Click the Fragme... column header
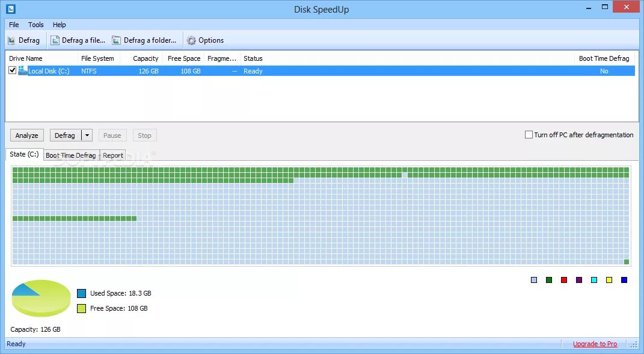 coord(222,58)
